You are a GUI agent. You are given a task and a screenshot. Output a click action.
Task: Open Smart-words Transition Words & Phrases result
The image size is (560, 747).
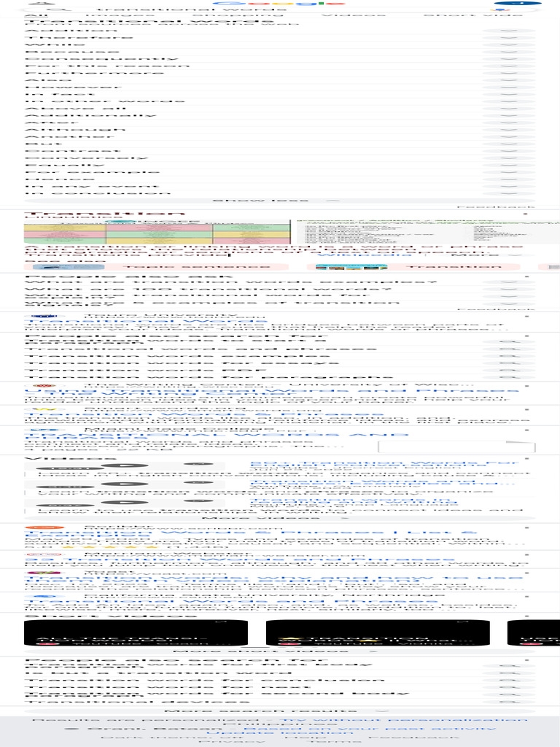coord(204,414)
